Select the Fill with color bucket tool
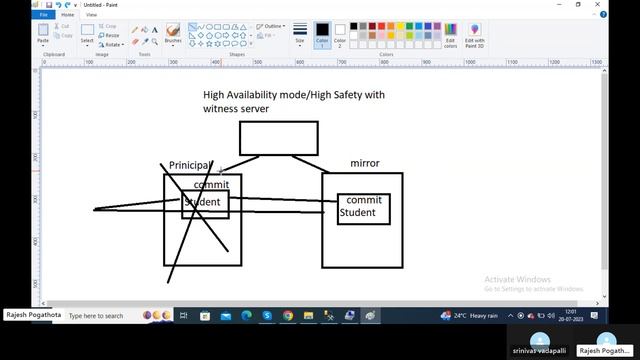 pos(145,30)
